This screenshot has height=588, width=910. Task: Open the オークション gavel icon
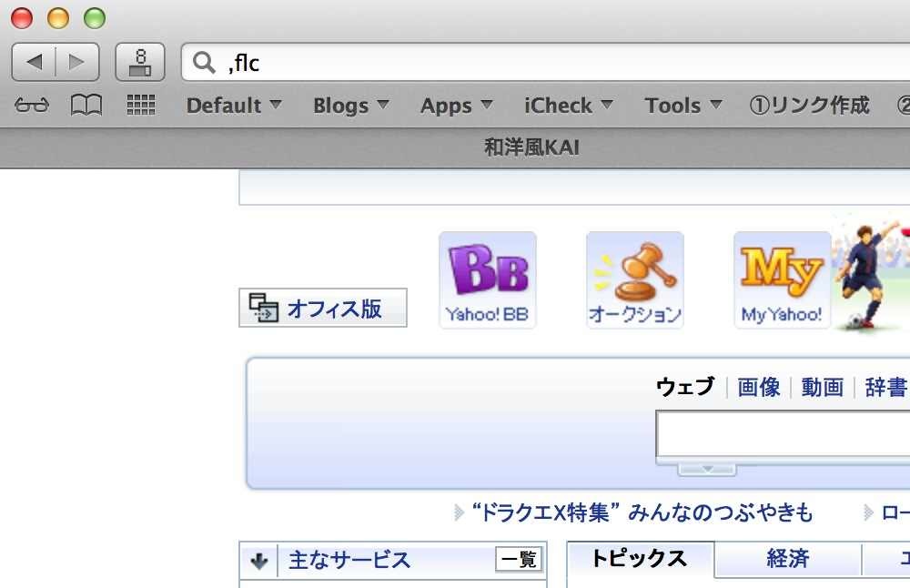click(x=635, y=279)
